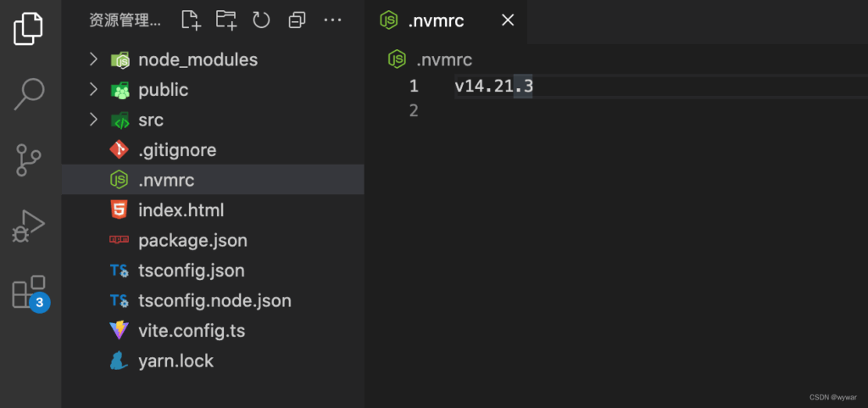The width and height of the screenshot is (868, 408).
Task: Open the yarn.lock file
Action: (x=175, y=361)
